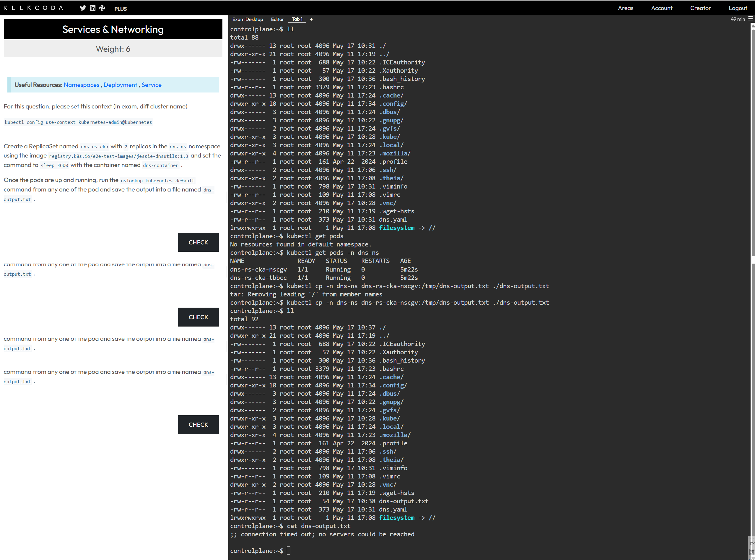
Task: Add a new terminal tab with plus
Action: pos(311,19)
